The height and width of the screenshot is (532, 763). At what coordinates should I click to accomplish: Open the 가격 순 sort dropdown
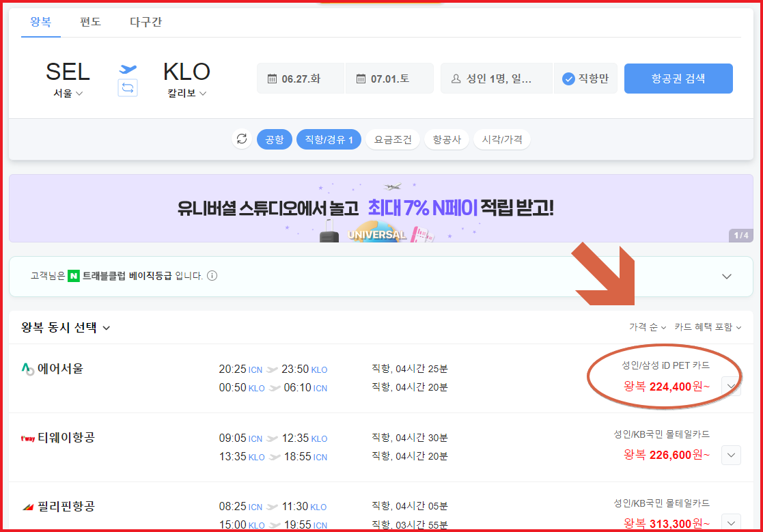(647, 327)
